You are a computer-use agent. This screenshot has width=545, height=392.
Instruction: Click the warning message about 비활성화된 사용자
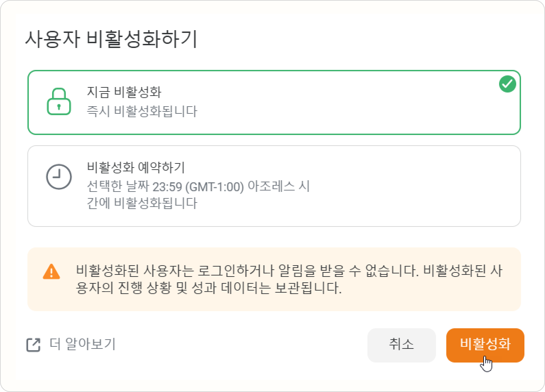point(289,280)
